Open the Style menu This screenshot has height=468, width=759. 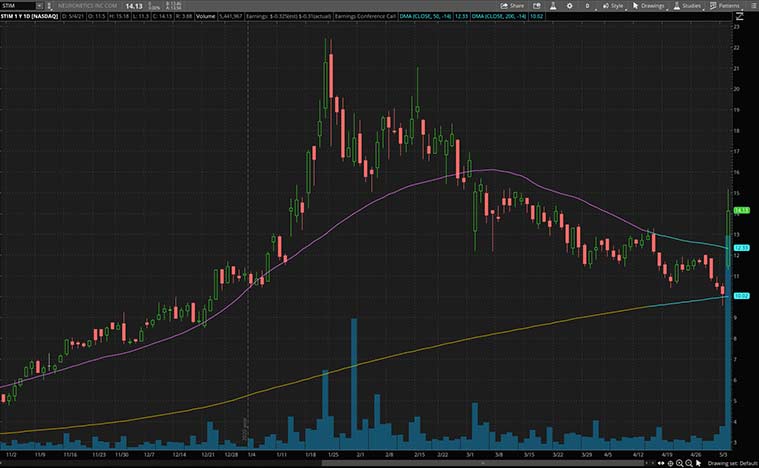614,6
